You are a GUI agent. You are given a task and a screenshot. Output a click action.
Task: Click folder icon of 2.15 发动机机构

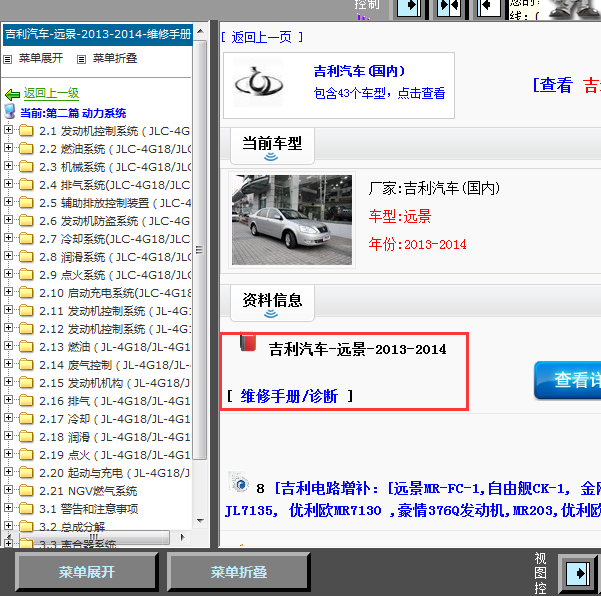(x=26, y=383)
